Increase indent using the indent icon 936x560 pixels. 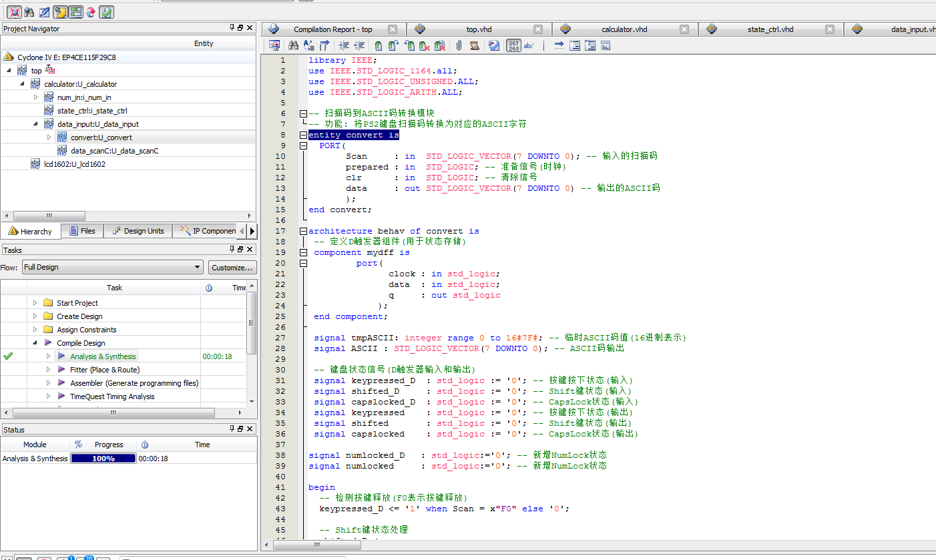[x=344, y=45]
